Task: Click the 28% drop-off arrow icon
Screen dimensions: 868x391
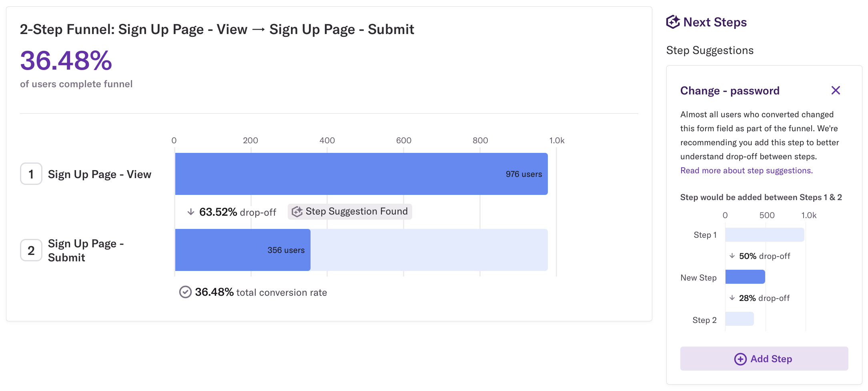Action: [732, 298]
